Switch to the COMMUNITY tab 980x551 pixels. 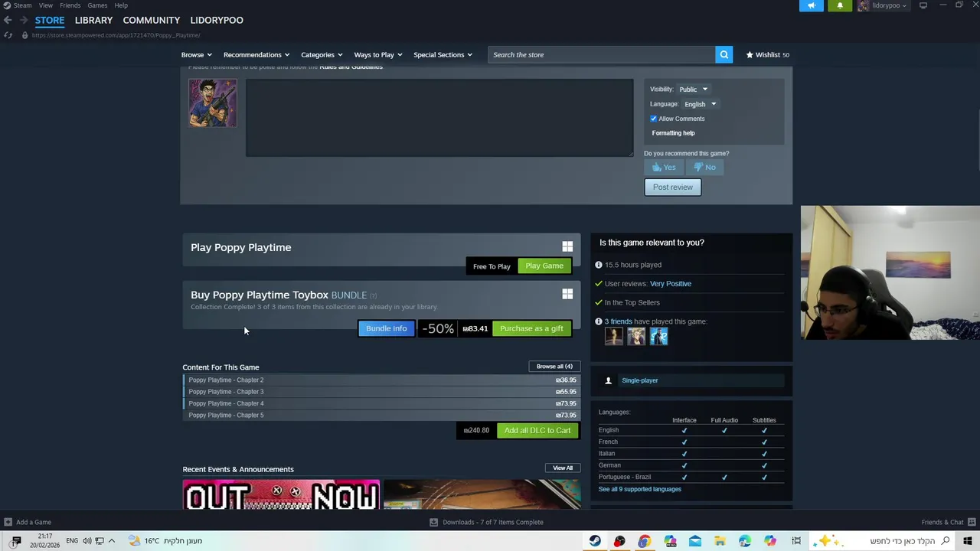[152, 20]
